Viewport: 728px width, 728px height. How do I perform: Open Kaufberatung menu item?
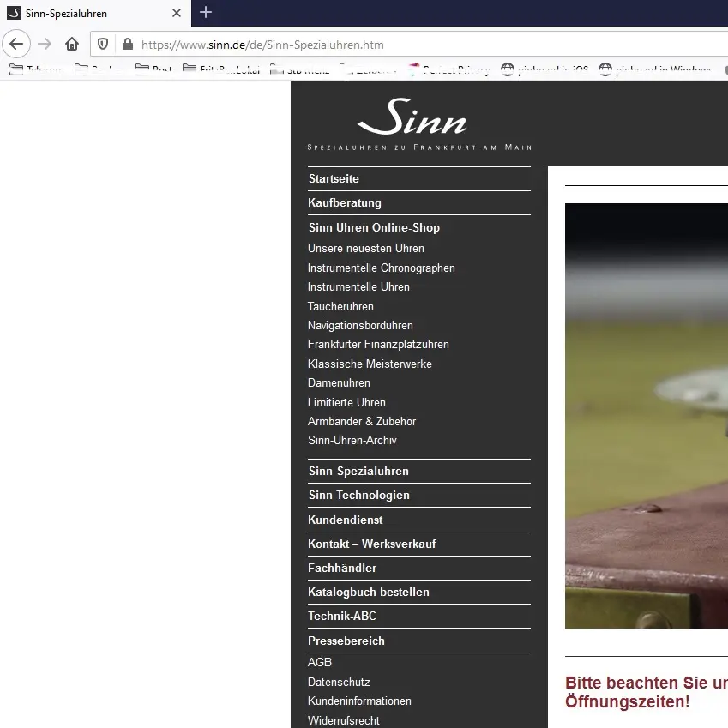[345, 203]
